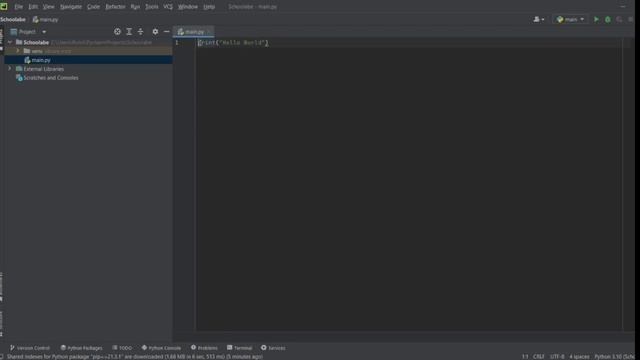Open the Navigate menu

[x=71, y=7]
